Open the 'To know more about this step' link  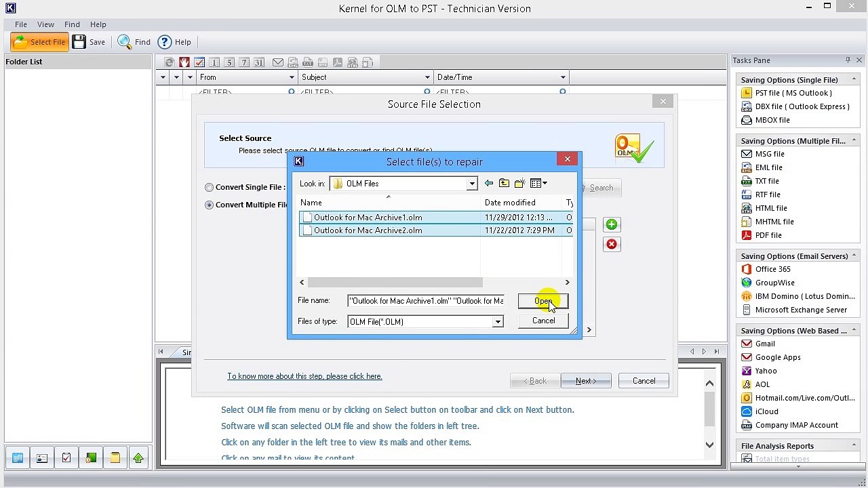pyautogui.click(x=304, y=376)
